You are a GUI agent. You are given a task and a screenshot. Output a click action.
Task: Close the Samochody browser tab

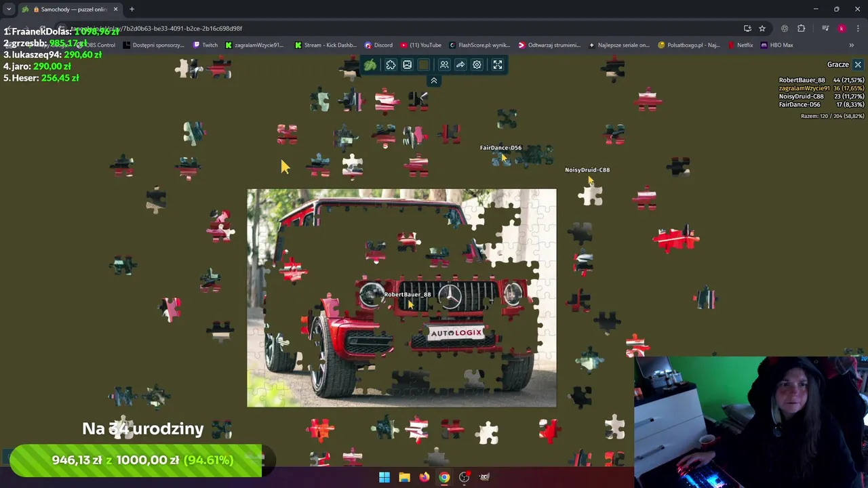pyautogui.click(x=115, y=9)
